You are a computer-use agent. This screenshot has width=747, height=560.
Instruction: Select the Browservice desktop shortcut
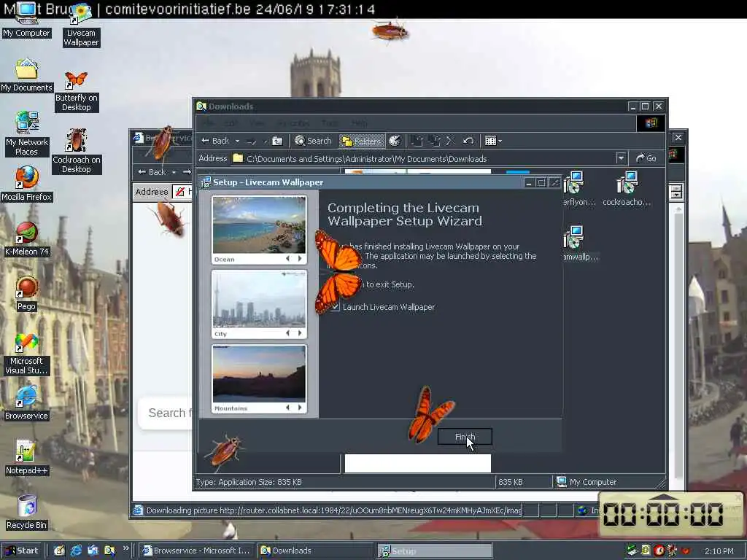click(x=26, y=403)
